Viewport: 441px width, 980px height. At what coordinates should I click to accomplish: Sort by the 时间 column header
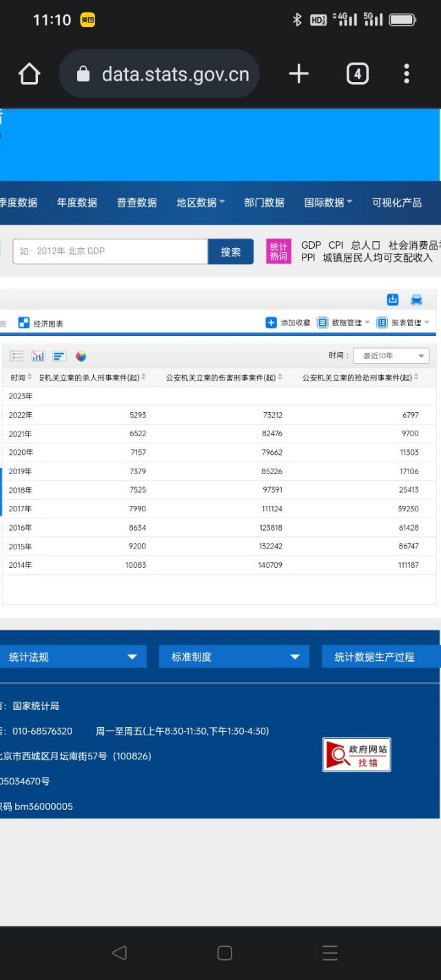[x=19, y=378]
